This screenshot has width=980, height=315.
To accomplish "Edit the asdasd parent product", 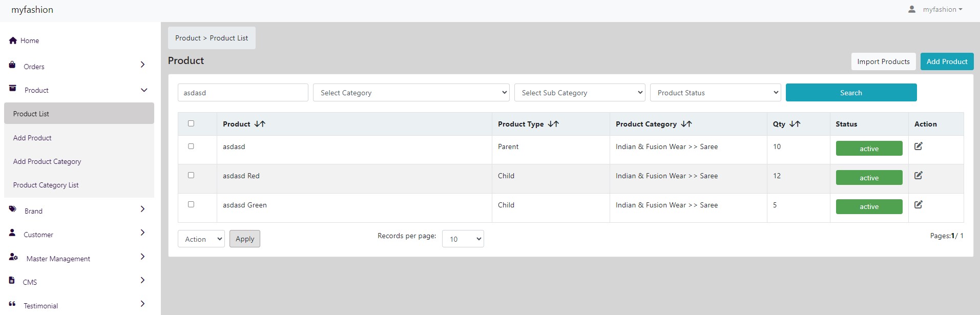I will pyautogui.click(x=919, y=146).
